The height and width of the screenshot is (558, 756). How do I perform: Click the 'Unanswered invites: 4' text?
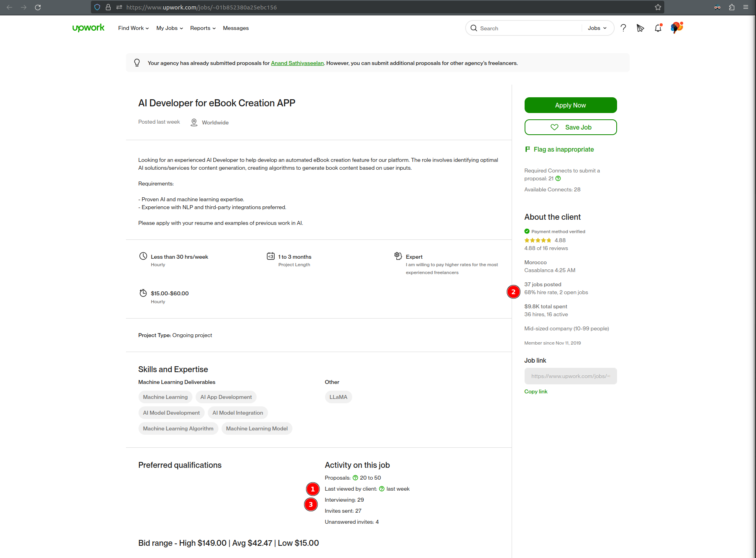click(x=352, y=522)
